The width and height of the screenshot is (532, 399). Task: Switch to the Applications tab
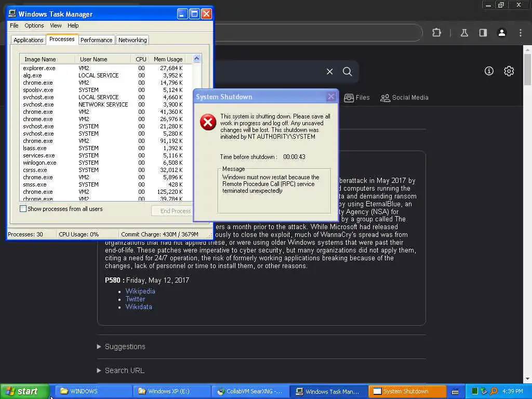coord(29,40)
